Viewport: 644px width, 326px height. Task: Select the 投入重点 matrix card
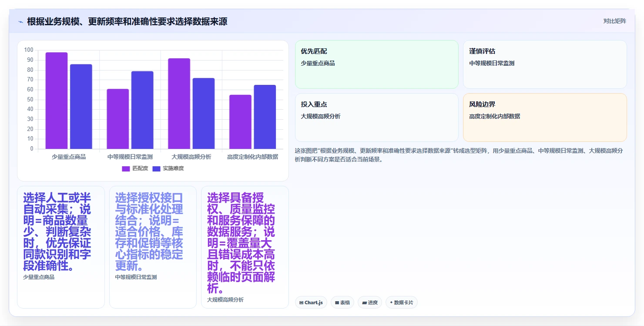377,118
